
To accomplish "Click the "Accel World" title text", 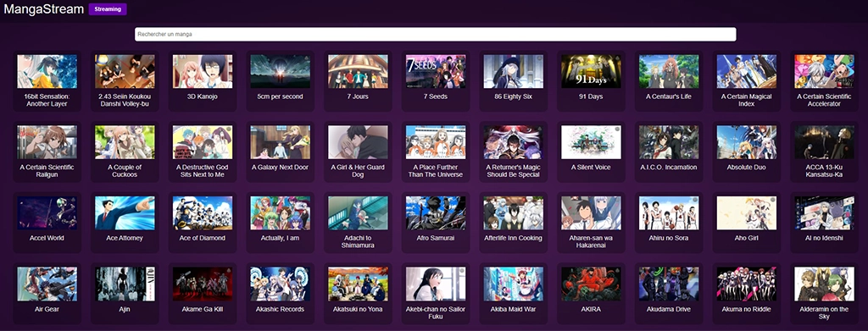I will click(x=47, y=238).
